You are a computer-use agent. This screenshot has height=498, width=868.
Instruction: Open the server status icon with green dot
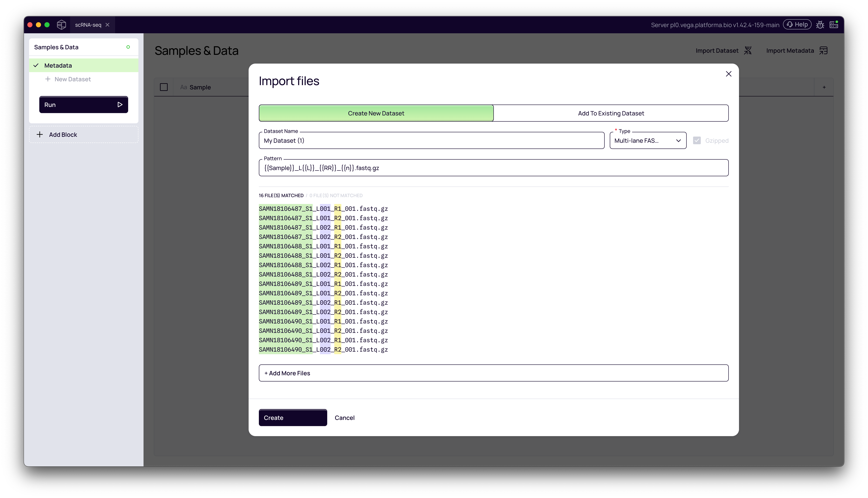pyautogui.click(x=834, y=25)
